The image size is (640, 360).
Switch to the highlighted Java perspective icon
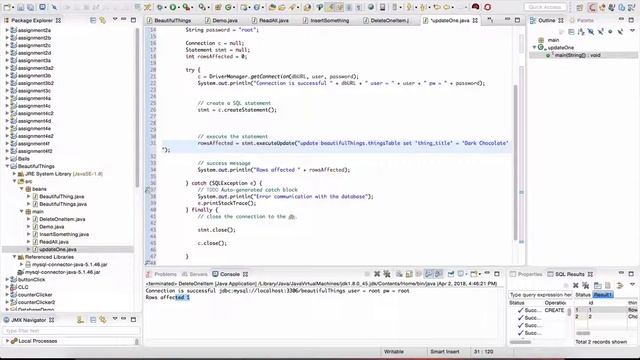coord(592,7)
